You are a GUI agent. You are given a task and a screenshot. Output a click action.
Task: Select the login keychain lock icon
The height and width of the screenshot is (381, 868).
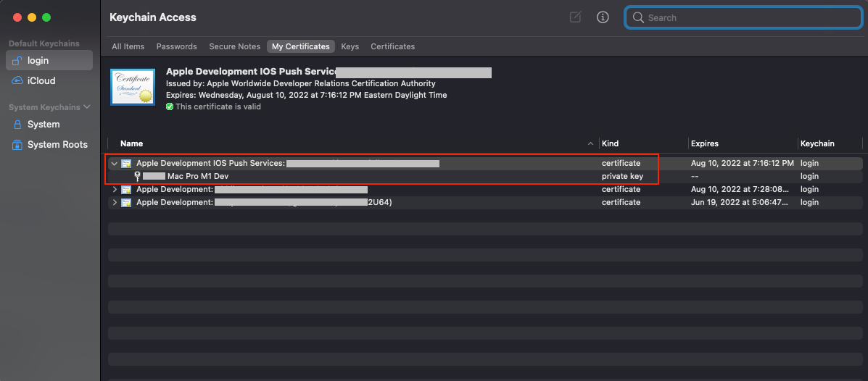(x=17, y=60)
